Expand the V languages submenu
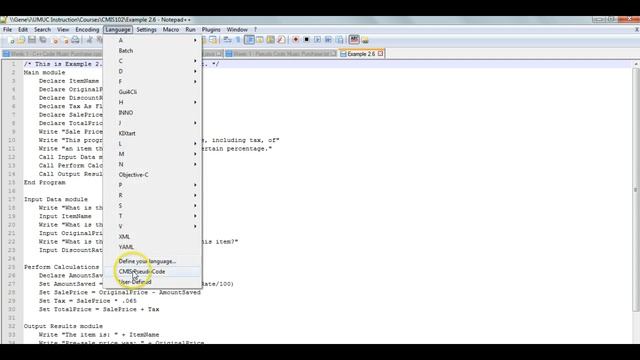The height and width of the screenshot is (360, 640). click(152, 226)
